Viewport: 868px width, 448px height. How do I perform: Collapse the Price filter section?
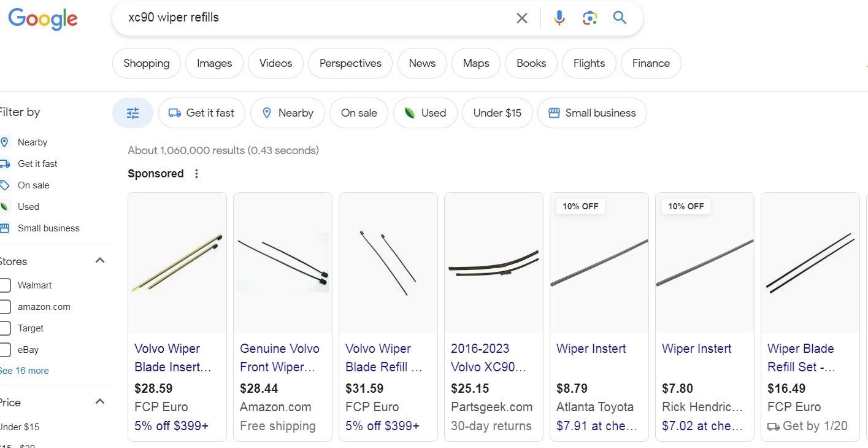click(100, 402)
